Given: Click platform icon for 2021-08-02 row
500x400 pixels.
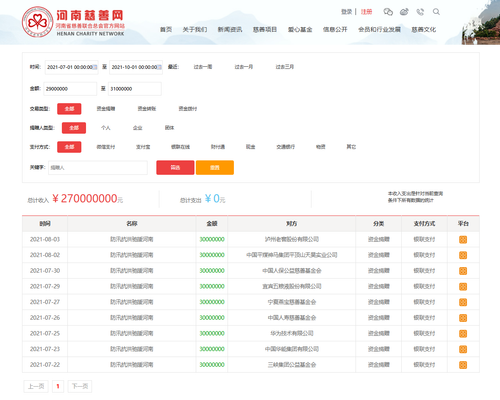Looking at the screenshot, I should (463, 255).
